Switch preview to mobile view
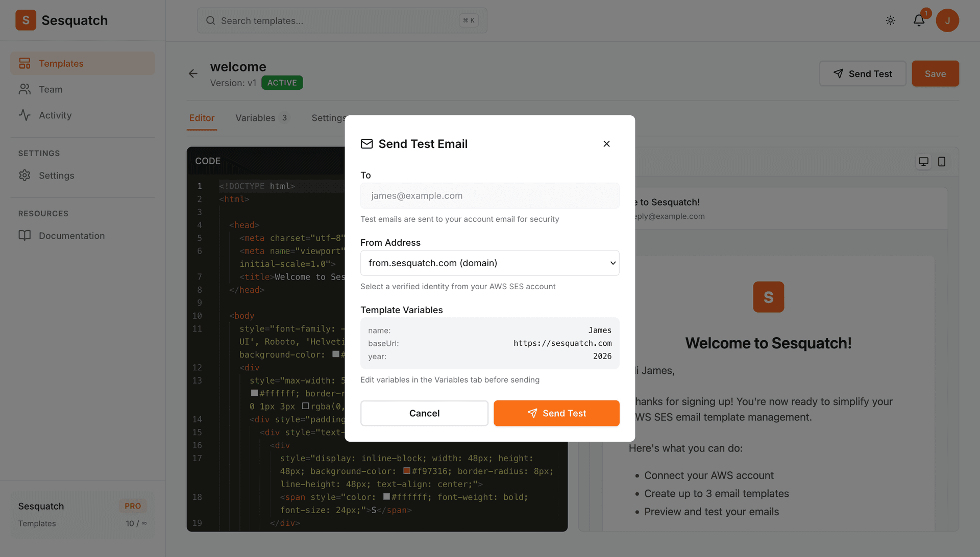The image size is (980, 557). click(942, 162)
